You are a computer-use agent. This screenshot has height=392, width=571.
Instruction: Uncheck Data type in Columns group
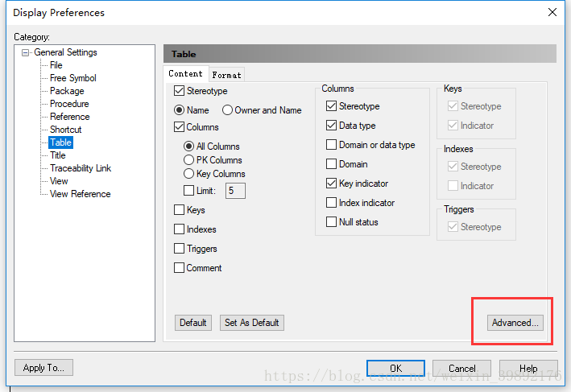[x=331, y=126]
